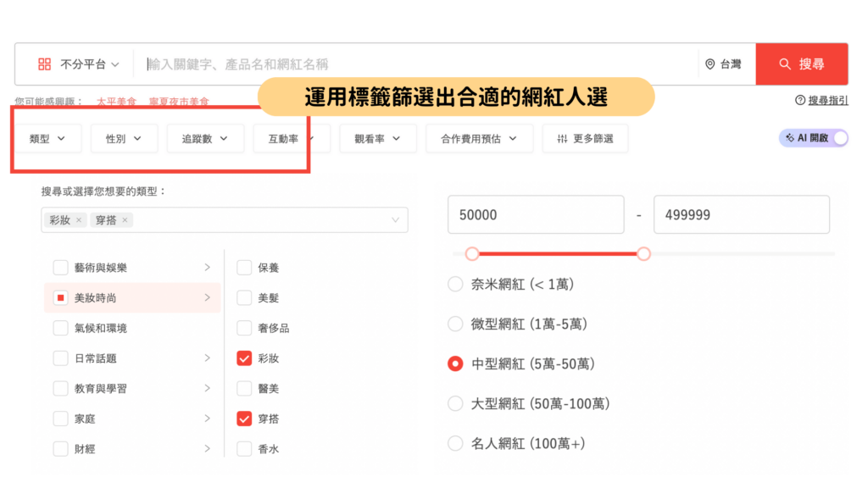Click the 搜尋指引 link
868x488 pixels.
pos(827,101)
